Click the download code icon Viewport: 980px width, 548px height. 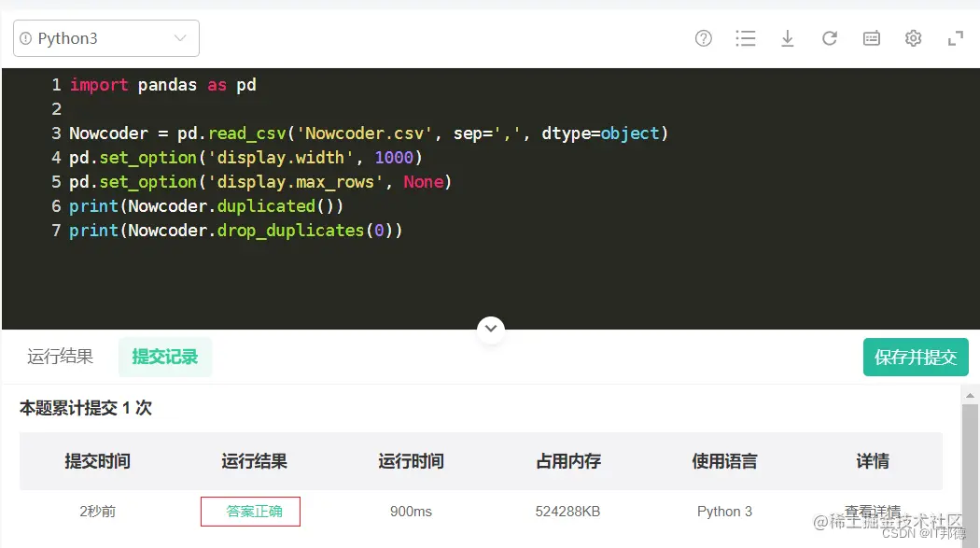[788, 38]
